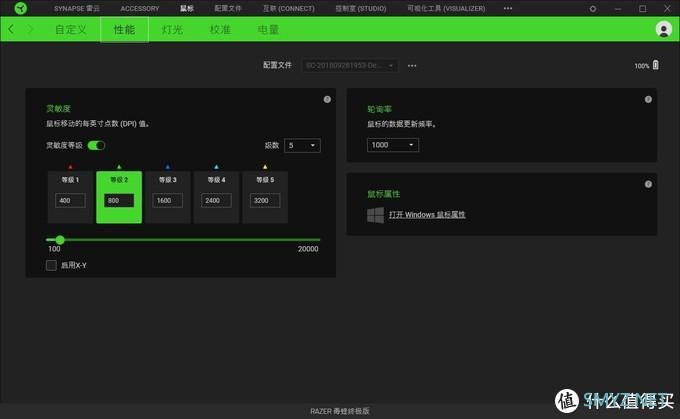Open the 轮询率 1000 dropdown
This screenshot has height=419, width=680.
coord(393,145)
